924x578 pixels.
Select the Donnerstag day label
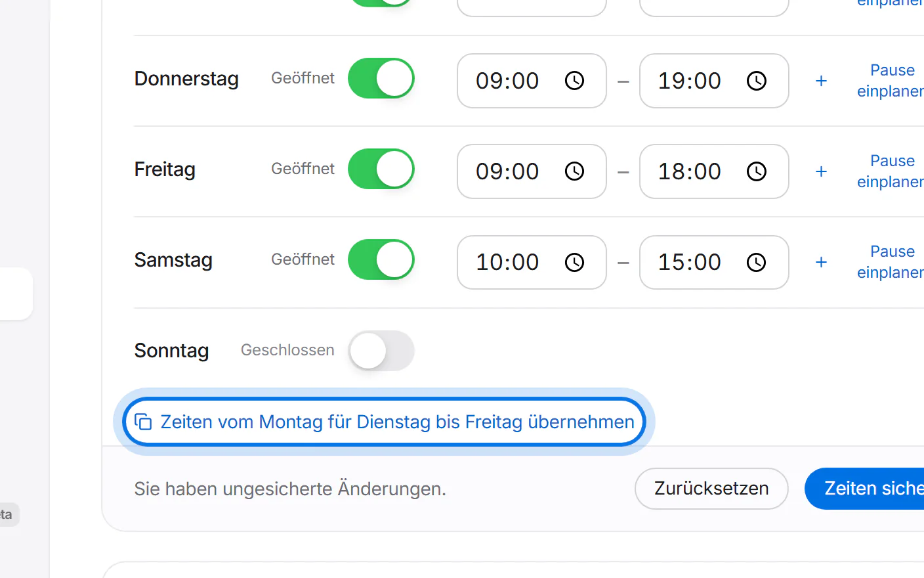coord(186,79)
